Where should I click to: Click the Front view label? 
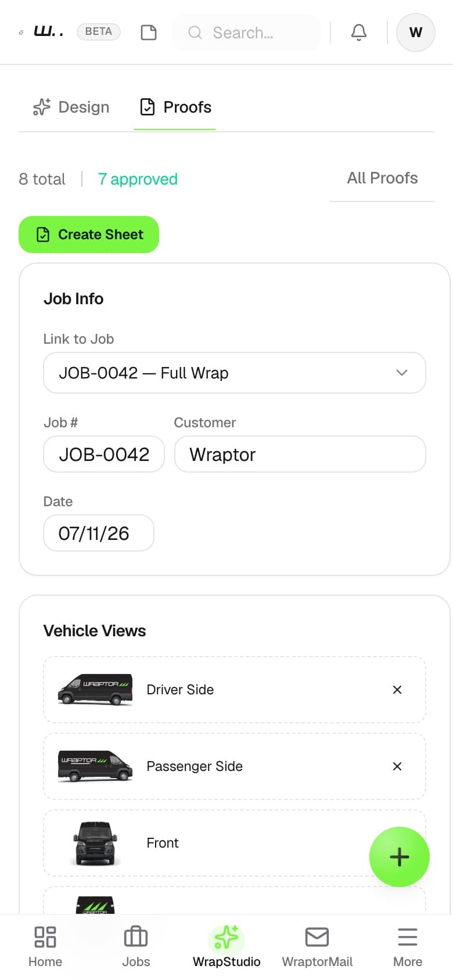[163, 843]
